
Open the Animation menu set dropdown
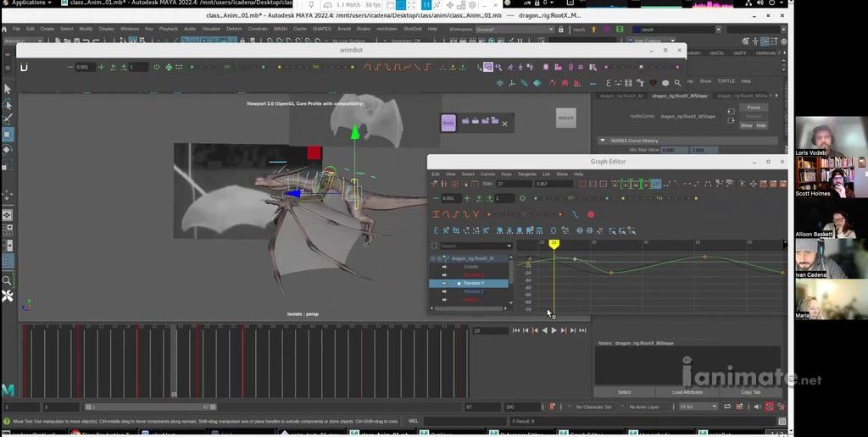click(x=21, y=41)
